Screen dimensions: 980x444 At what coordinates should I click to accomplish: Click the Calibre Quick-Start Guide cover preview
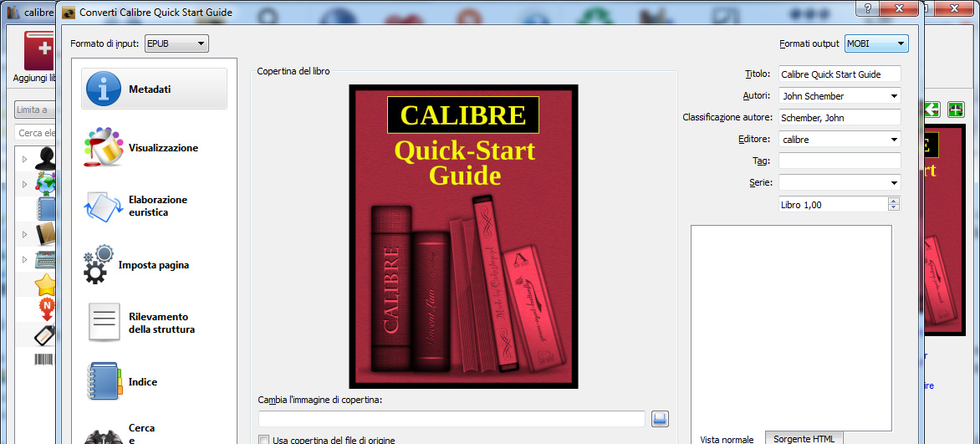click(463, 237)
